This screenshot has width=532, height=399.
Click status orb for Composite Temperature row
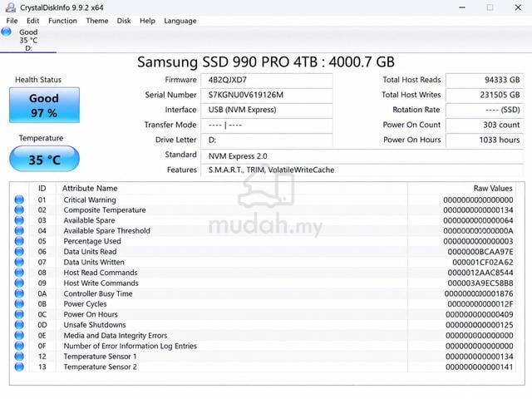click(19, 210)
